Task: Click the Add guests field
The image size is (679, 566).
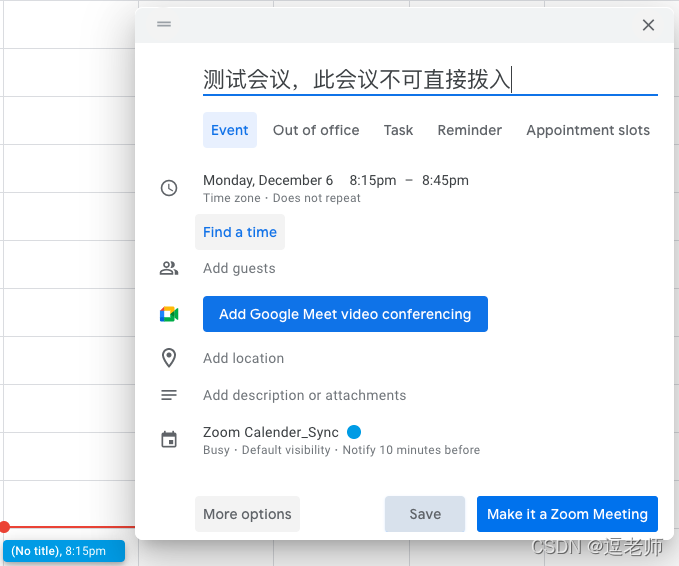Action: (x=239, y=268)
